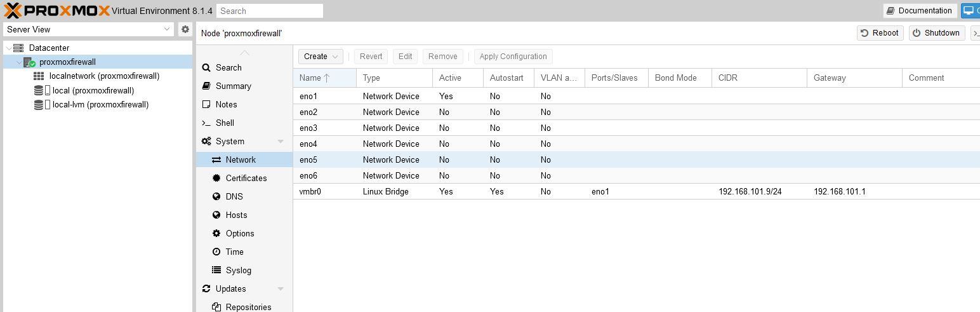
Task: Sort by the CIDR column header
Action: click(x=759, y=78)
